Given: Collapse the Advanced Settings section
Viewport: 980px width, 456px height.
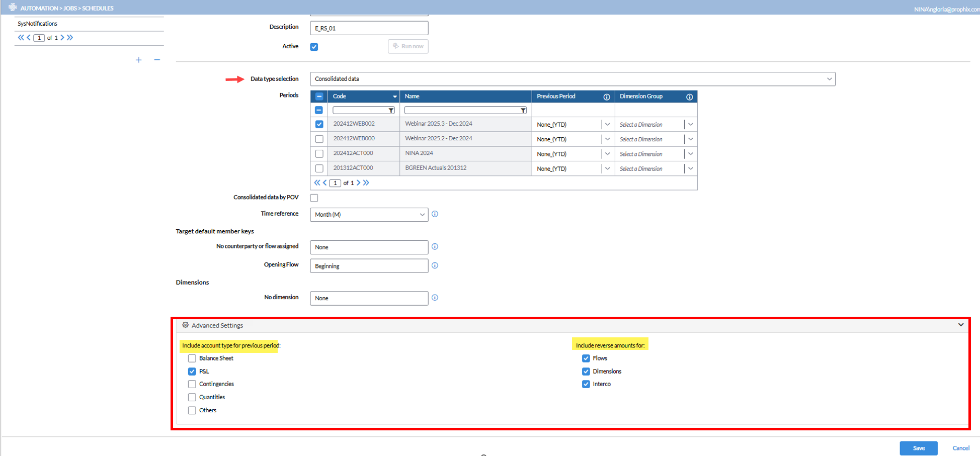Looking at the screenshot, I should pyautogui.click(x=960, y=325).
